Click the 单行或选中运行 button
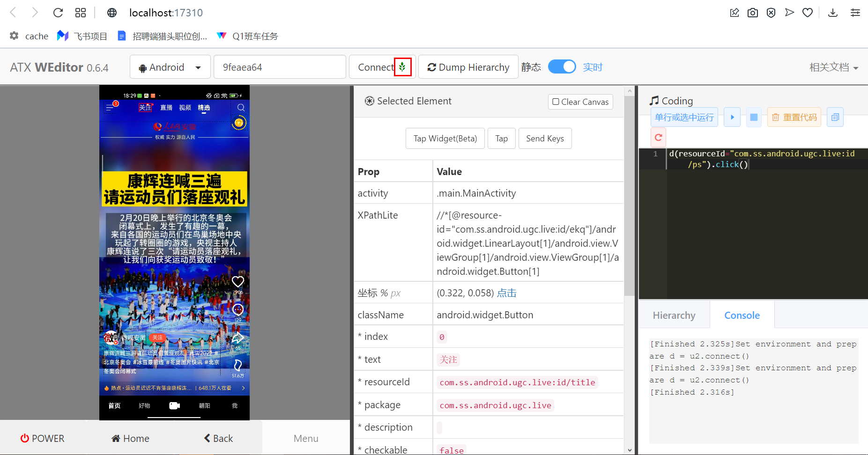This screenshot has height=455, width=868. click(684, 117)
